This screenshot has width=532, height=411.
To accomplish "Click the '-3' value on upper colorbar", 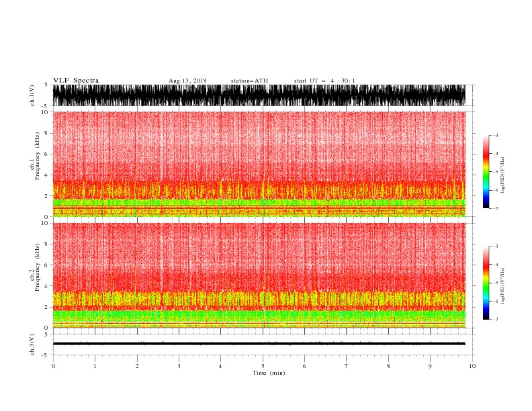I will point(495,135).
